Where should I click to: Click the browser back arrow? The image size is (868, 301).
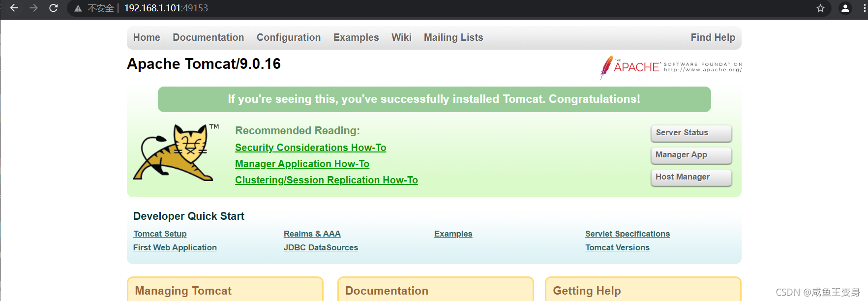pyautogui.click(x=14, y=8)
